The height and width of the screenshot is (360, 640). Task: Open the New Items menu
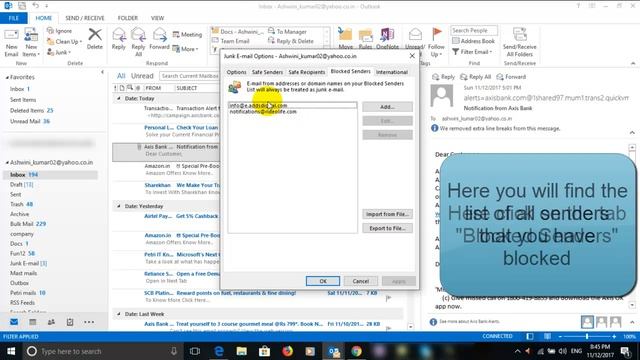(x=31, y=42)
